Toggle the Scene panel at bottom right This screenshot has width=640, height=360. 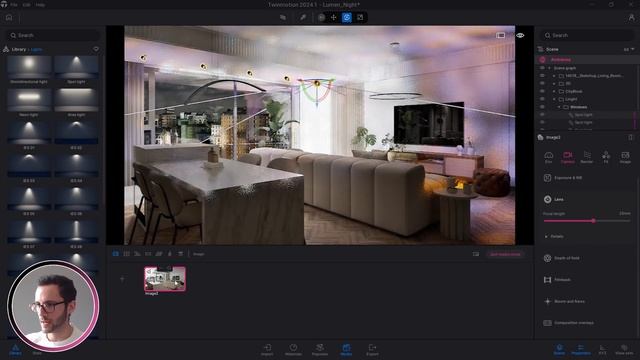click(x=559, y=349)
